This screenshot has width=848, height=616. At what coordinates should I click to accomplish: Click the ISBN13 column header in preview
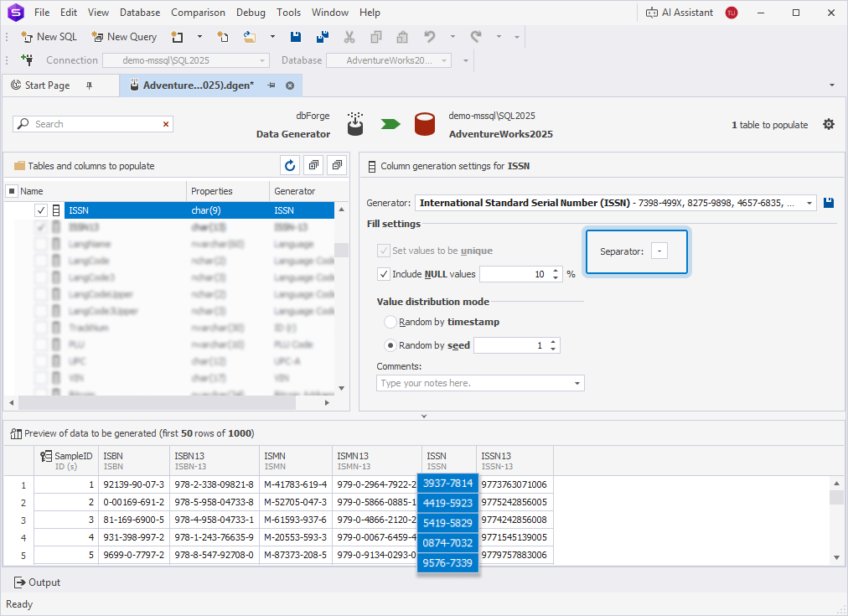pos(215,461)
